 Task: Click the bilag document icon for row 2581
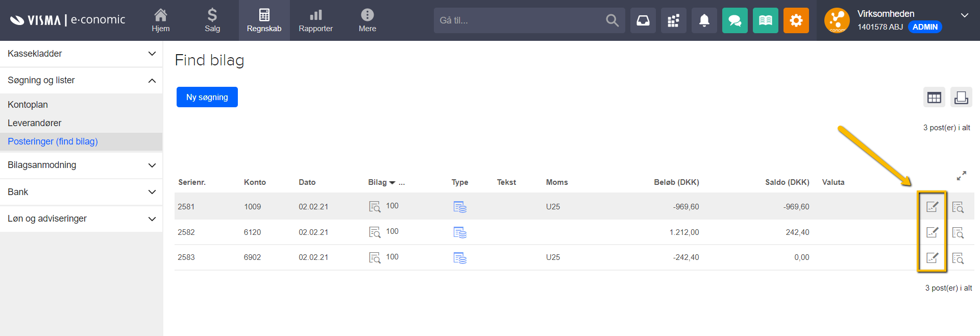point(375,207)
